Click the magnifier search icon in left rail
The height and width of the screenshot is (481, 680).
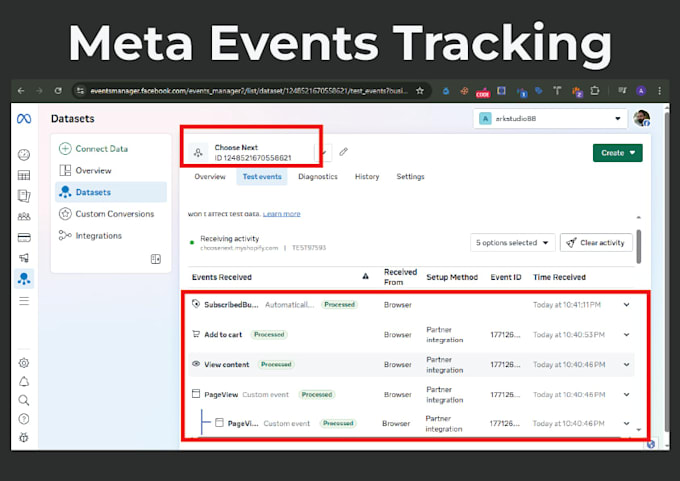pos(24,400)
